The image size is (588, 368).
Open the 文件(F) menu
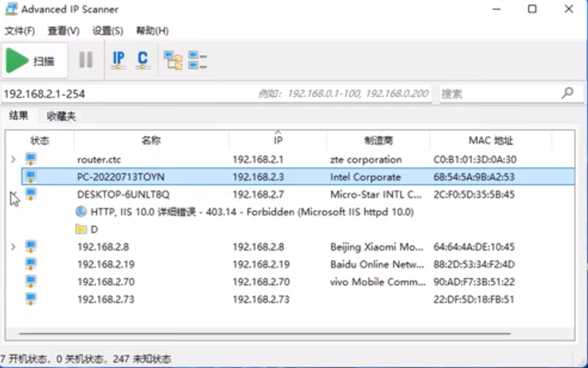(20, 31)
